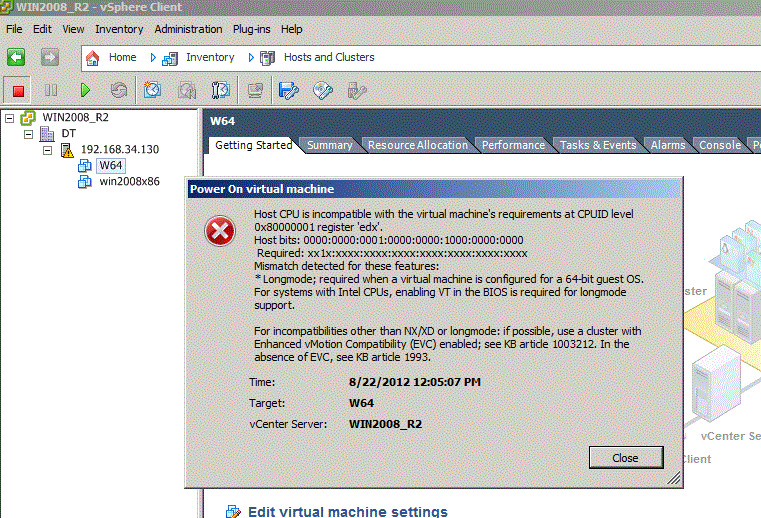Open the View menu
761x518 pixels.
(x=73, y=29)
